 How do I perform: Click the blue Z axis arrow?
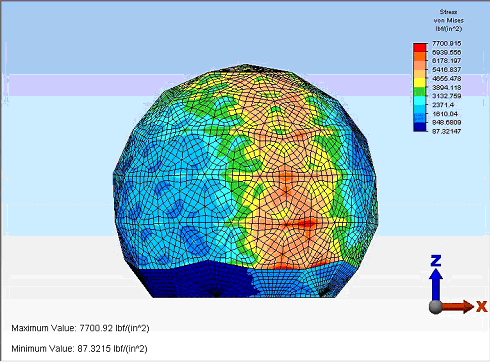(435, 283)
